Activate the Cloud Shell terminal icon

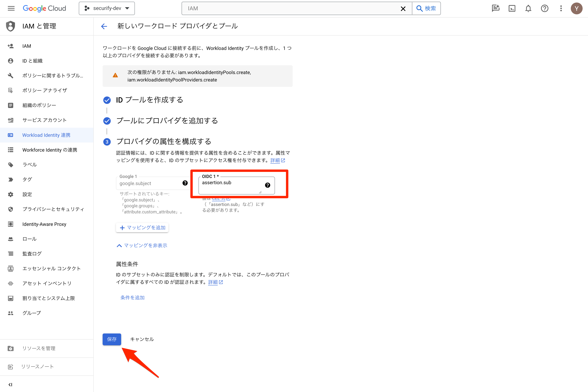pyautogui.click(x=512, y=8)
